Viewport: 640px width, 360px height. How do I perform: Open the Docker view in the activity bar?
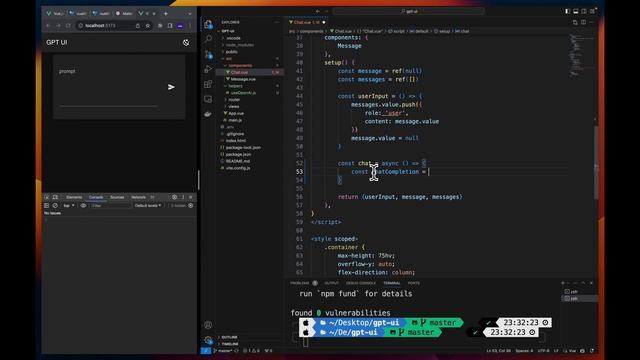click(x=208, y=114)
